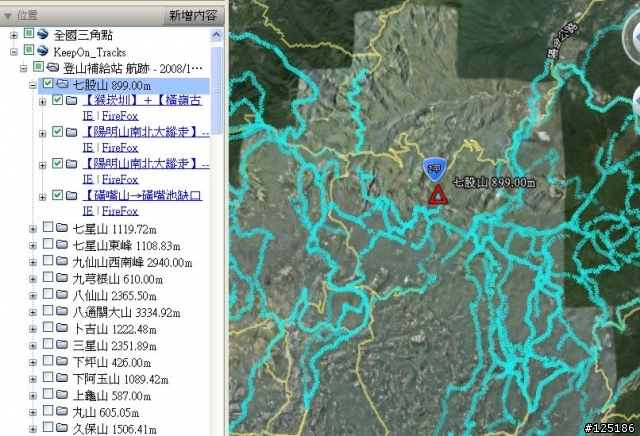Click the folder icon of 下坪山 426.00m
The height and width of the screenshot is (436, 640).
62,361
